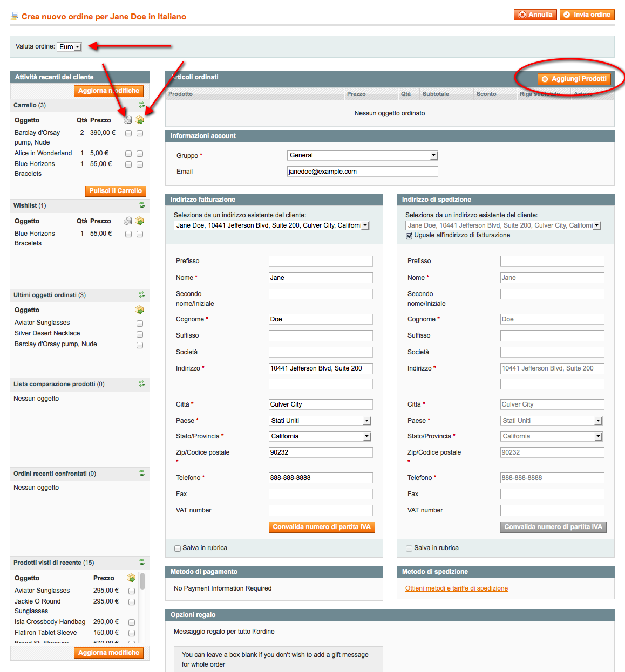
Task: Refresh the Ordini recenti confrontati panel
Action: pos(141,474)
